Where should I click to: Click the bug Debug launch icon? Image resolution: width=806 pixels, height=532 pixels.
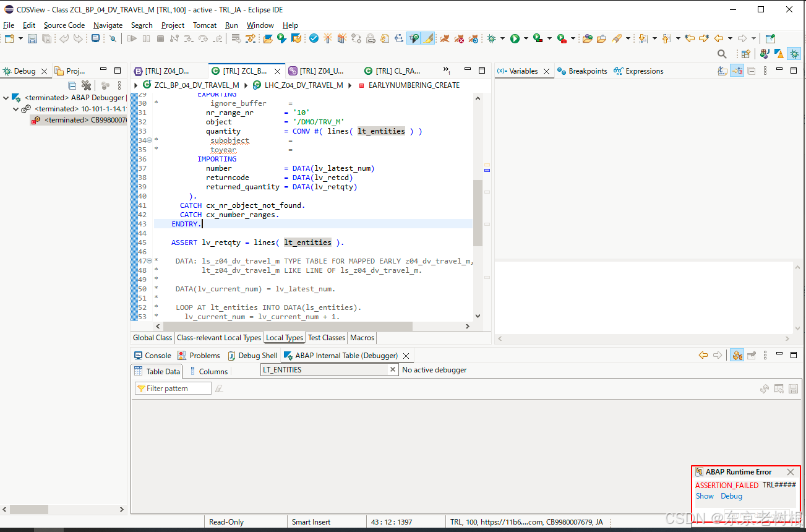pos(492,38)
